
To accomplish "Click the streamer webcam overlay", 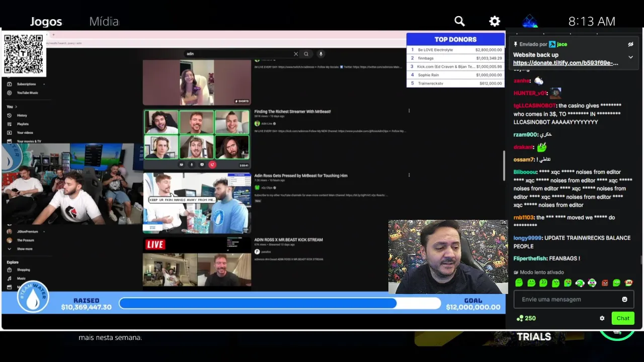I will point(448,256).
